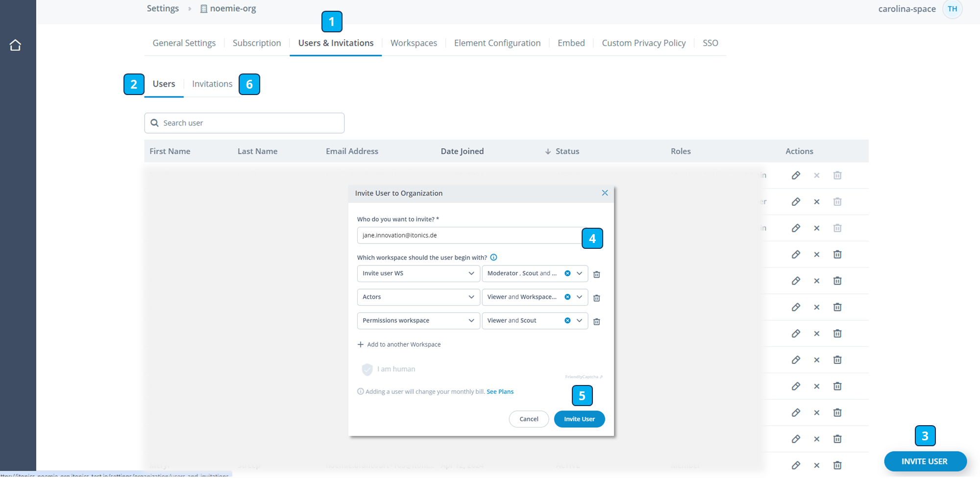Click the pencil edit icon on the first user row

point(796,175)
